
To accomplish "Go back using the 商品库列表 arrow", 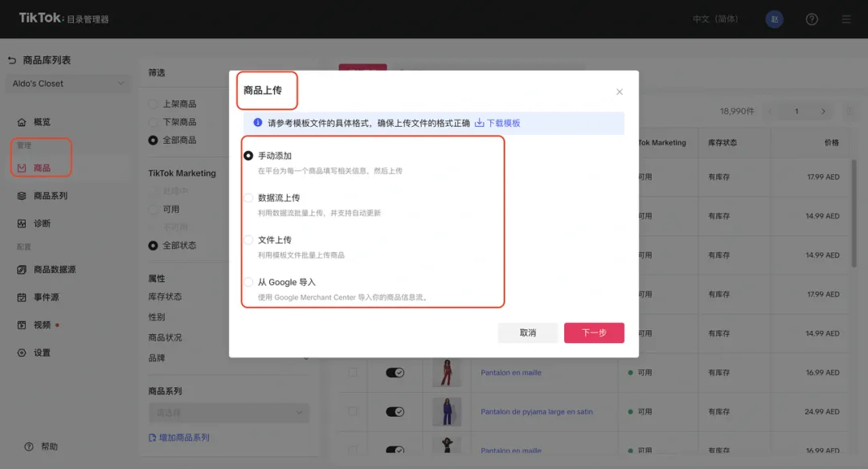I will [x=12, y=60].
